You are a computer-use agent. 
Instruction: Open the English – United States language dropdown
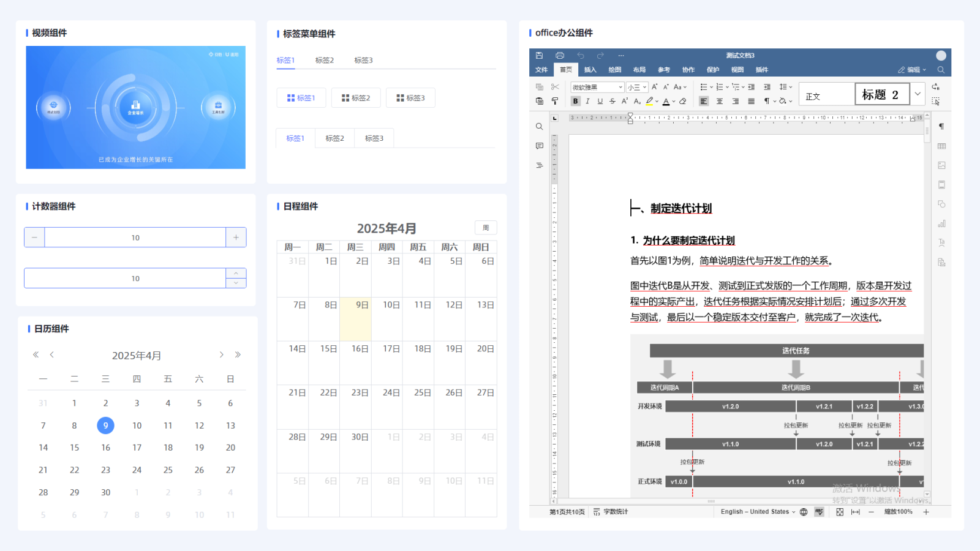(758, 512)
